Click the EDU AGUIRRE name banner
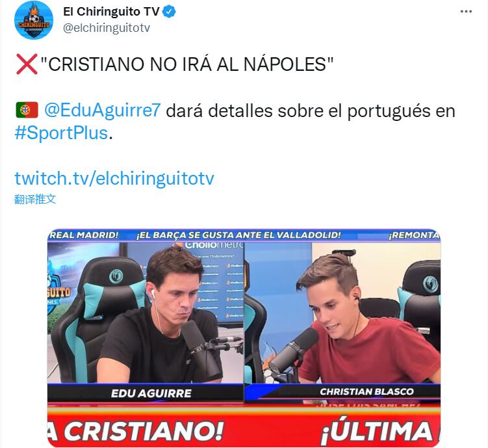The image size is (488, 448). coord(151,393)
